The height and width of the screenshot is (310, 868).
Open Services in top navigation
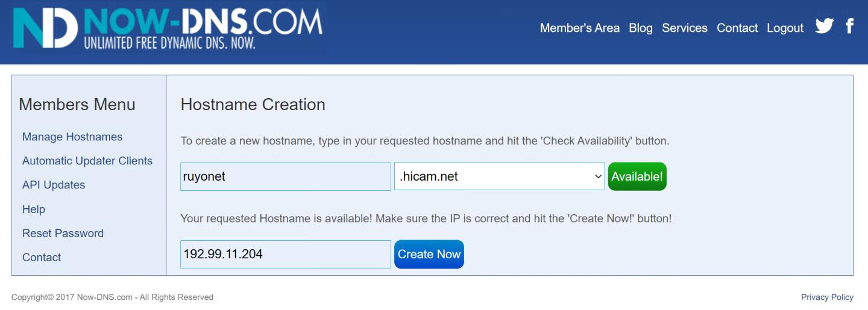coord(684,28)
